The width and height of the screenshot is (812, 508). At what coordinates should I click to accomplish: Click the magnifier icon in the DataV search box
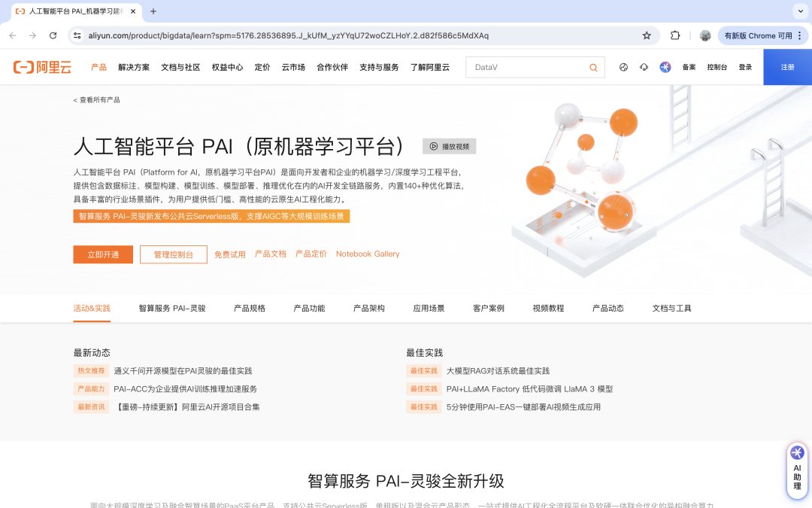(594, 67)
